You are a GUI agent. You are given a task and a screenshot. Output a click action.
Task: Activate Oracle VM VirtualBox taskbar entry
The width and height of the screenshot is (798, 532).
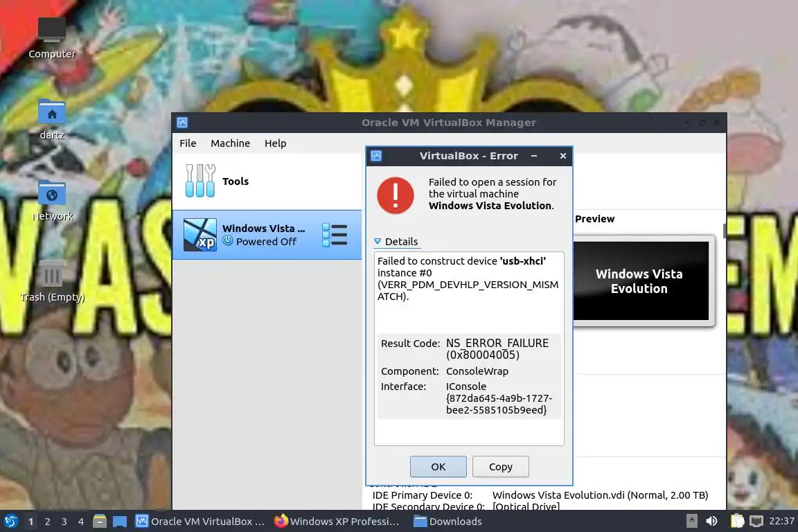tap(200, 522)
